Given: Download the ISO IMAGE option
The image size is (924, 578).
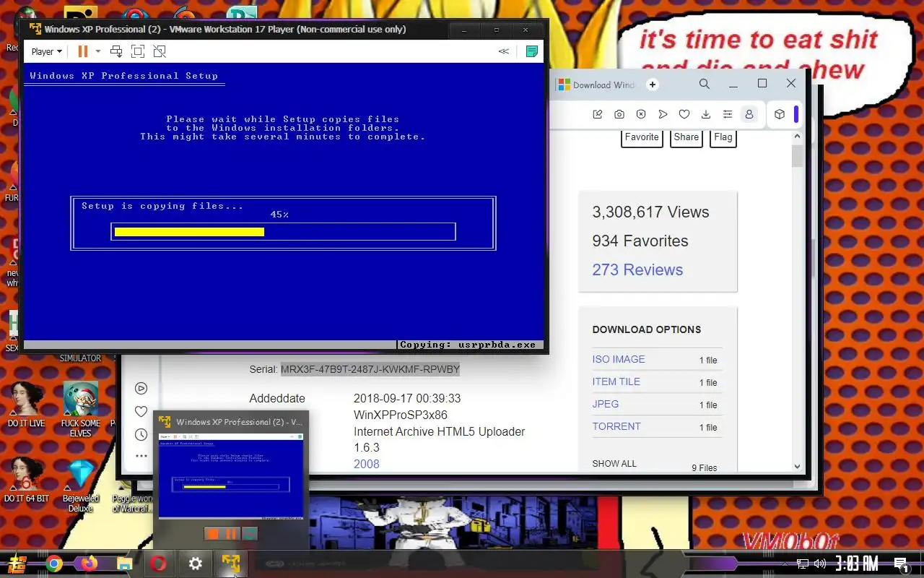Looking at the screenshot, I should point(619,359).
